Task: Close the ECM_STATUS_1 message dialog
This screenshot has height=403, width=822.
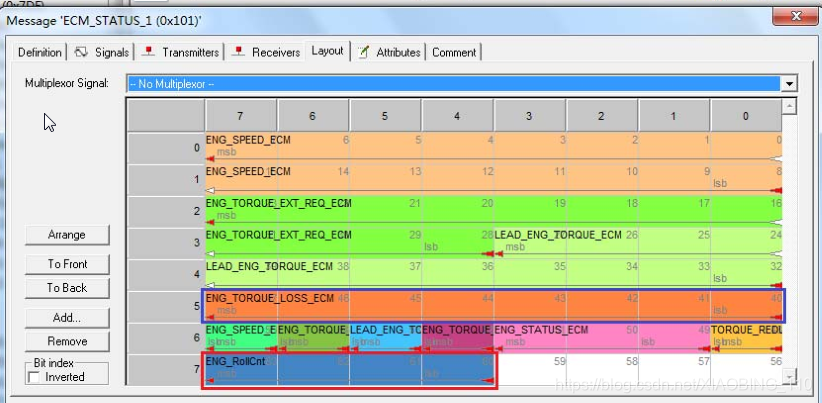Action: point(796,16)
